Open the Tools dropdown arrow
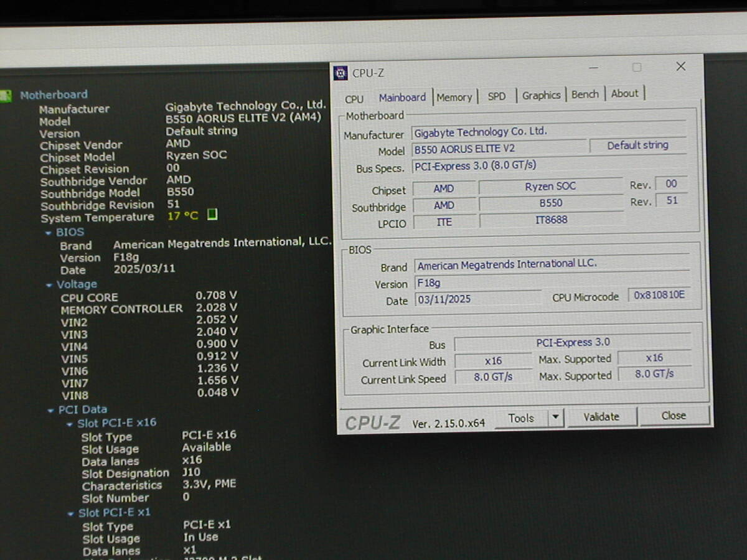The width and height of the screenshot is (747, 560). point(556,418)
